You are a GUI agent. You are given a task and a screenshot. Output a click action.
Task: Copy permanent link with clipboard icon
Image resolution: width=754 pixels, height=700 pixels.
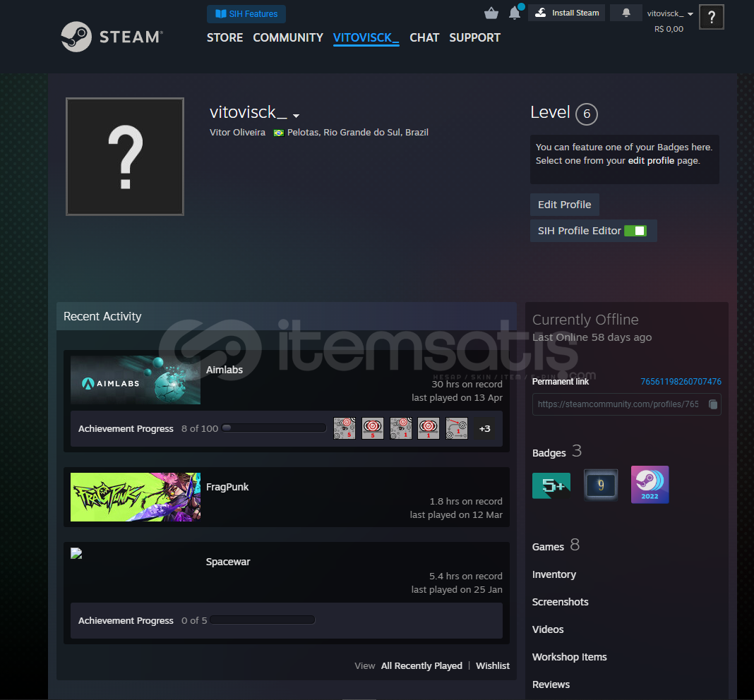713,404
